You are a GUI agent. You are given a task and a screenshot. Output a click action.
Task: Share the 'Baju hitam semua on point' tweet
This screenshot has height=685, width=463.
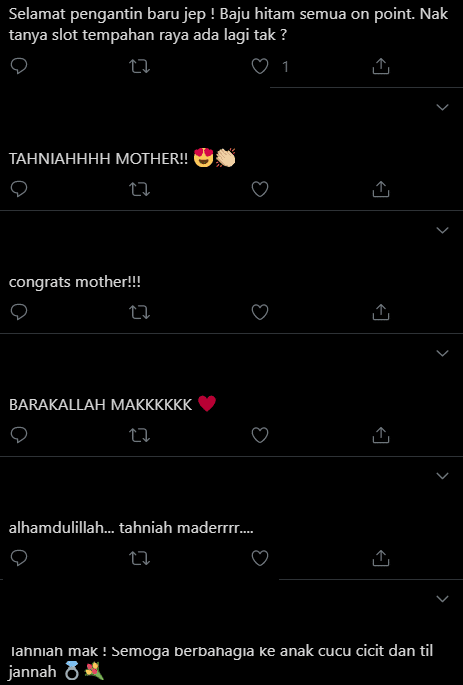pyautogui.click(x=380, y=66)
